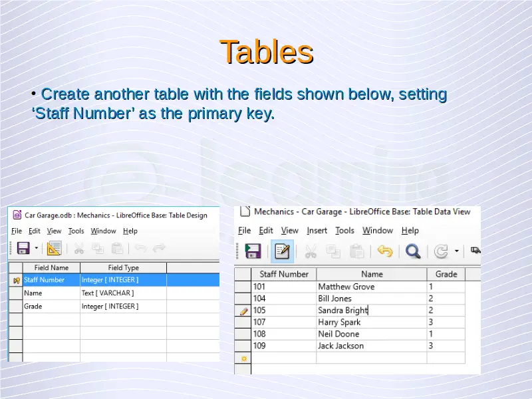532x399 pixels.
Task: Open the Tools menu in Table Data View
Action: (x=344, y=231)
